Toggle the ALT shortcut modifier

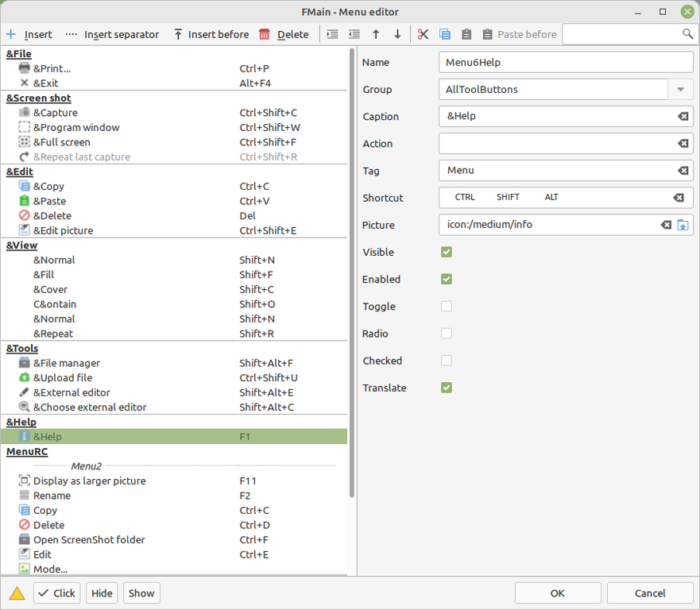click(x=551, y=197)
